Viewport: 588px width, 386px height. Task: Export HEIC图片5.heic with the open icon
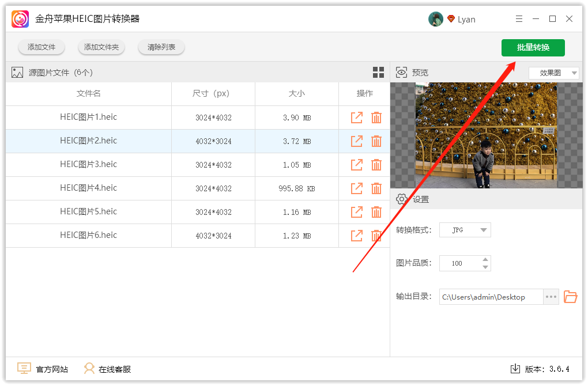(357, 212)
